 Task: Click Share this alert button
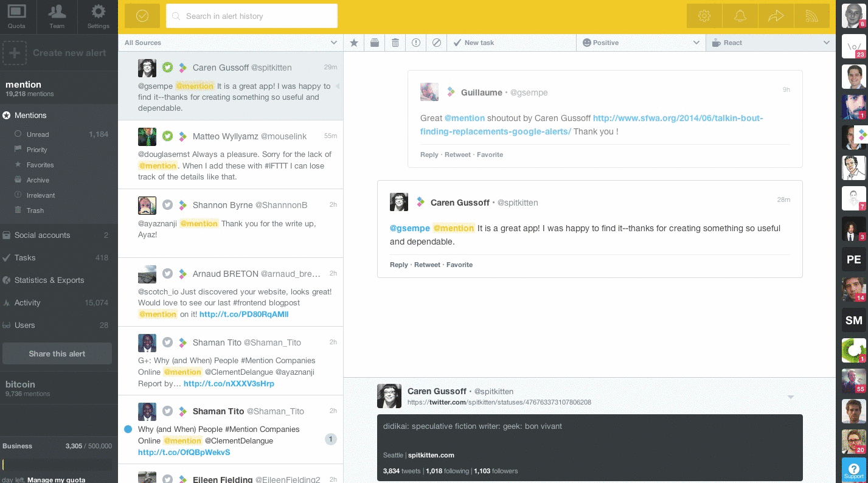(57, 353)
